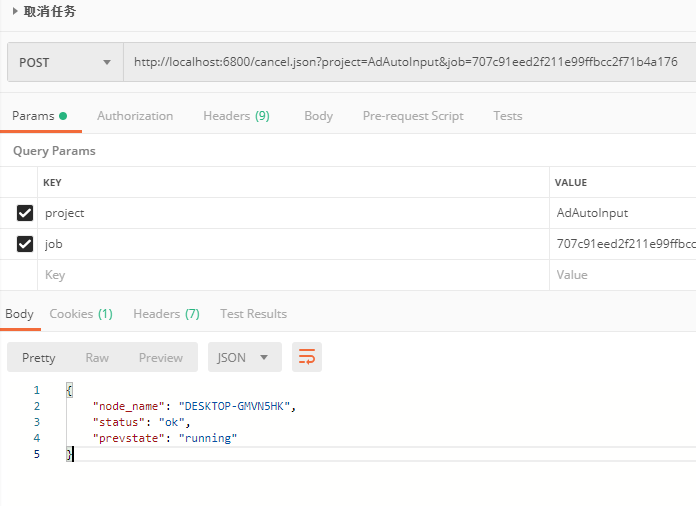Screen dimensions: 696x506
Task: Click the empty Value placeholder cell
Action: point(622,275)
